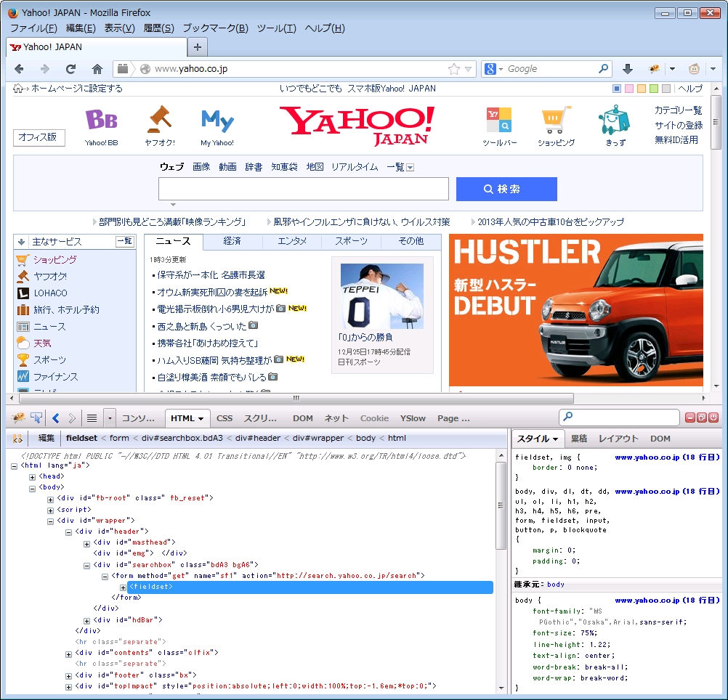The height and width of the screenshot is (700, 728).
Task: Switch to the スポーツ news tab
Action: [x=351, y=241]
